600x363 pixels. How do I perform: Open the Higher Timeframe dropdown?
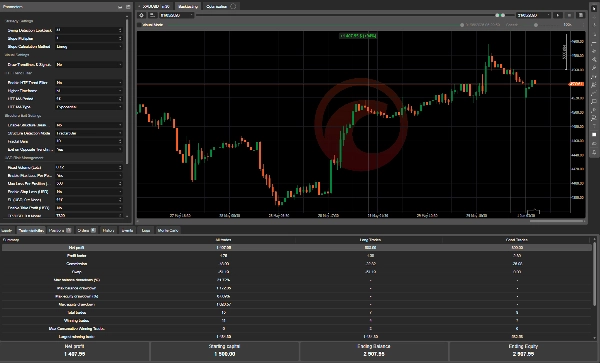88,91
